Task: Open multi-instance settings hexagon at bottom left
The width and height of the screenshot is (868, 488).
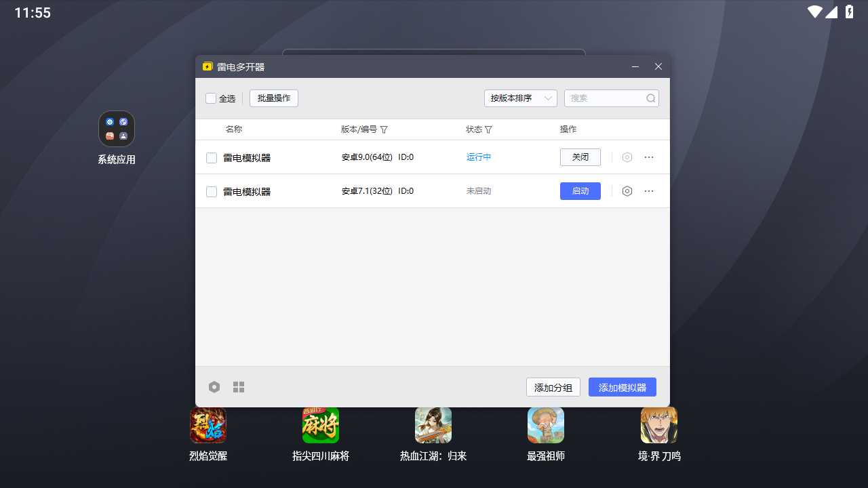Action: coord(214,387)
